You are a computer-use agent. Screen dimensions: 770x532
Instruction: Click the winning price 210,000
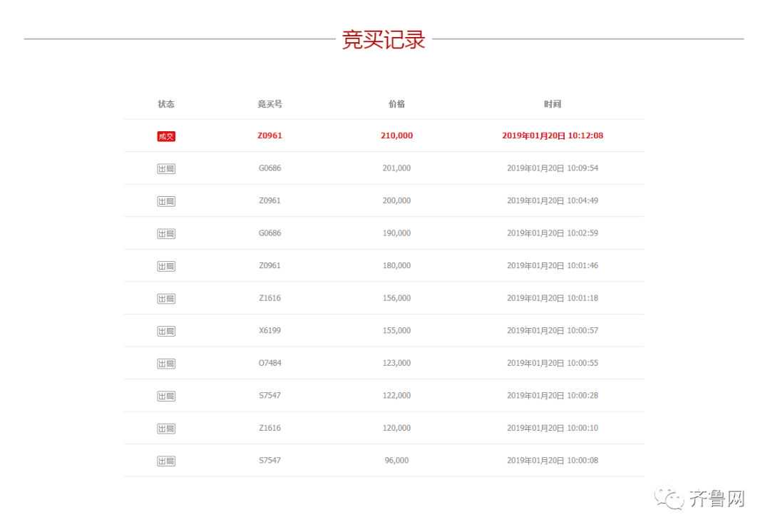click(396, 135)
